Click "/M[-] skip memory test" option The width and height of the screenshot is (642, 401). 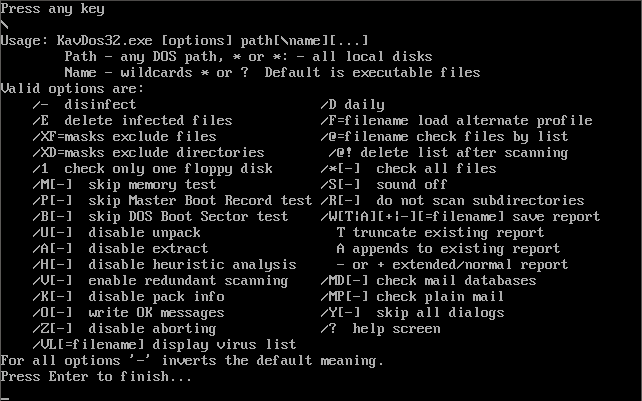tap(124, 185)
